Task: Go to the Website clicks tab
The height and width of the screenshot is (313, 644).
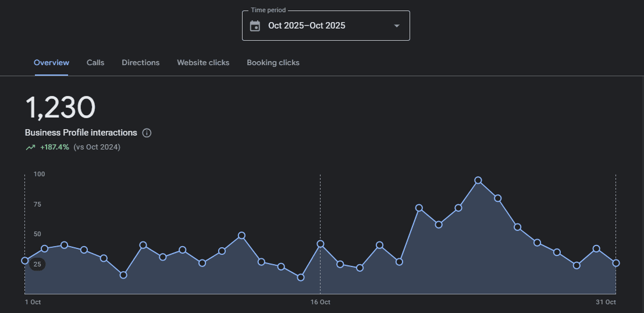Action: 203,63
